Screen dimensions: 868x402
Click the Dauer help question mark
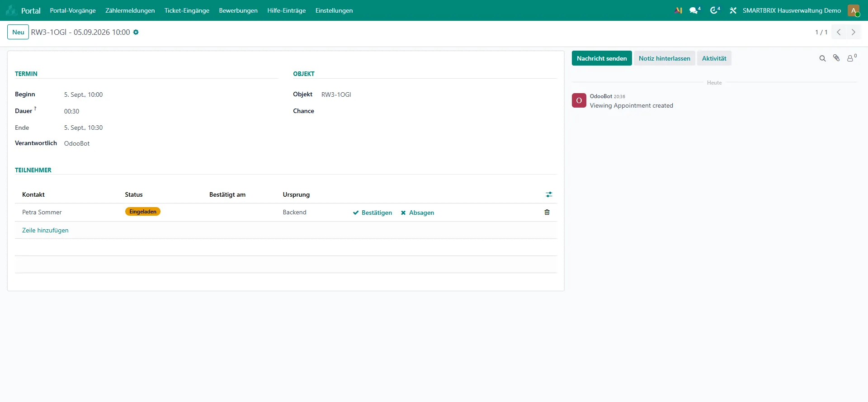pyautogui.click(x=35, y=109)
